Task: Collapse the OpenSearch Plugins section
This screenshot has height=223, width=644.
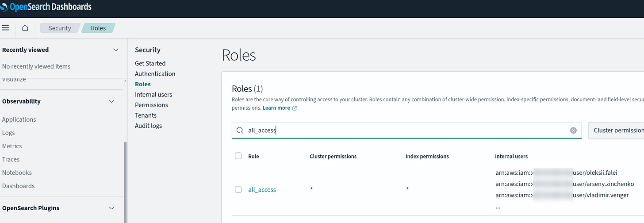Action: coord(112,208)
